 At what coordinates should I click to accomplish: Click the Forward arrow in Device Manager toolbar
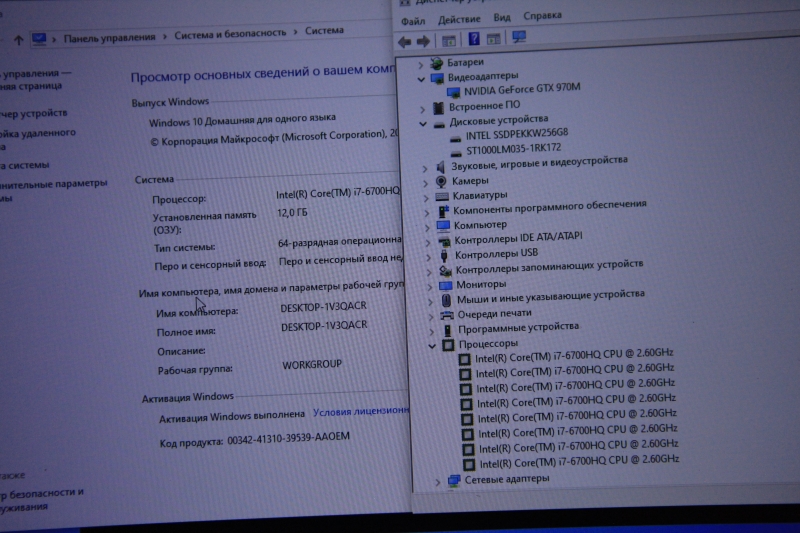click(x=423, y=41)
